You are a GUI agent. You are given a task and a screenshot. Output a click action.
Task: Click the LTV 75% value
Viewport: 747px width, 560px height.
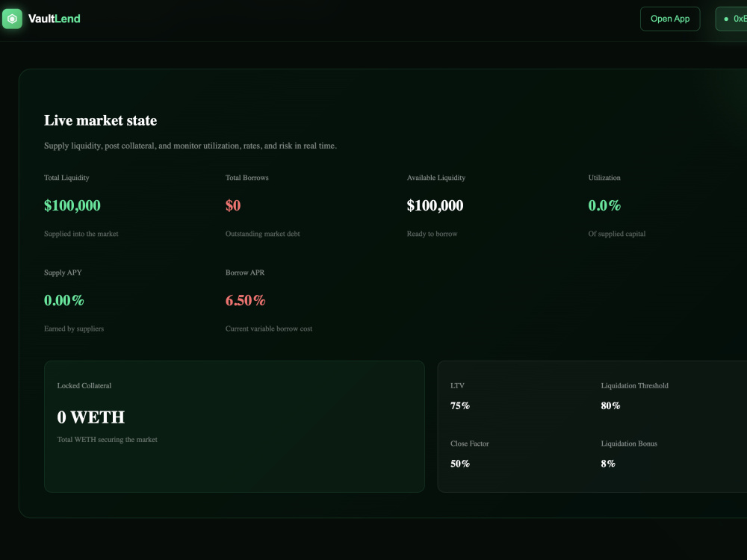click(x=459, y=405)
